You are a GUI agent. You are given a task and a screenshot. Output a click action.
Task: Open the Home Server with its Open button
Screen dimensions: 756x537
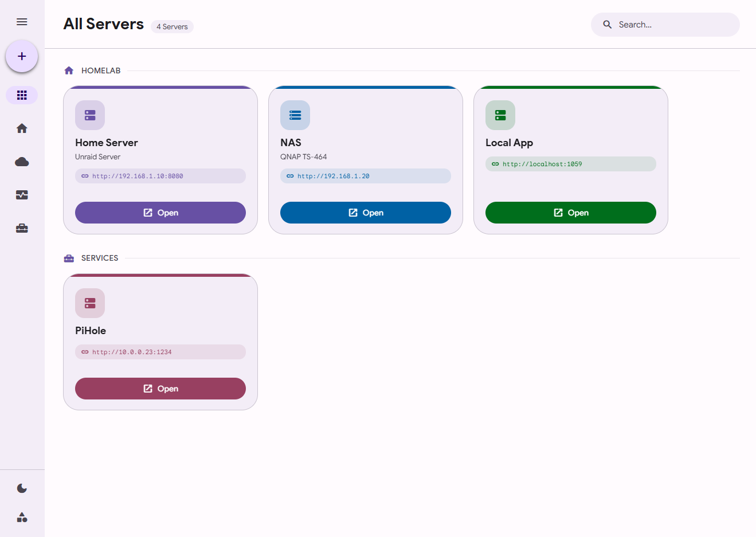(x=160, y=213)
